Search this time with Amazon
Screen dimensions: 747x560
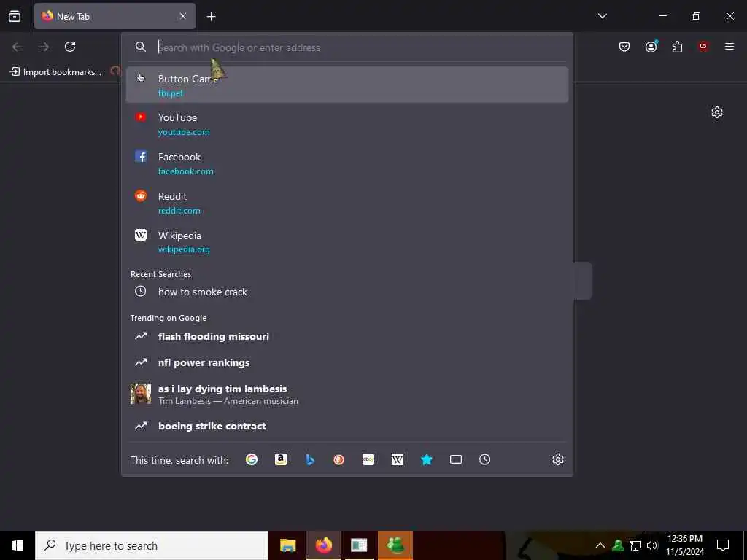click(x=281, y=459)
